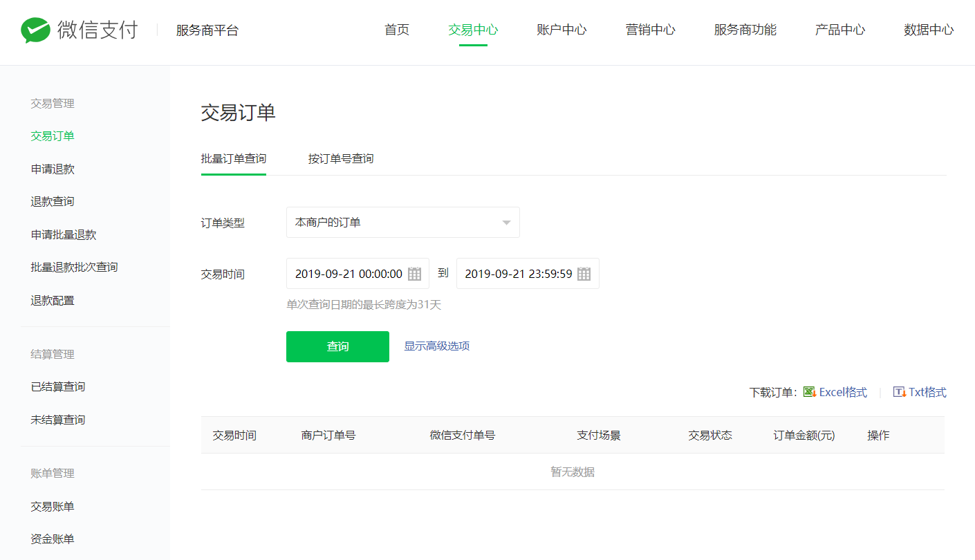
Task: Click the end time field 2019-09-21 23:59:59
Action: [528, 274]
